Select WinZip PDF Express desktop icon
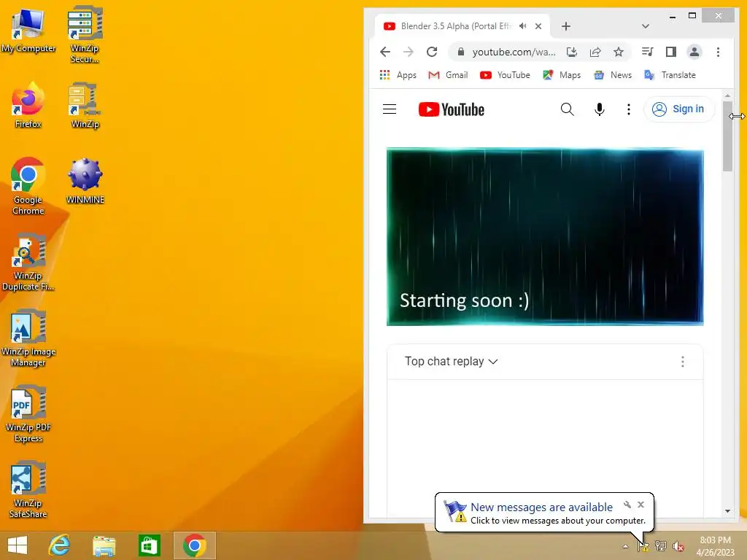Viewport: 747px width, 560px height. point(28,414)
